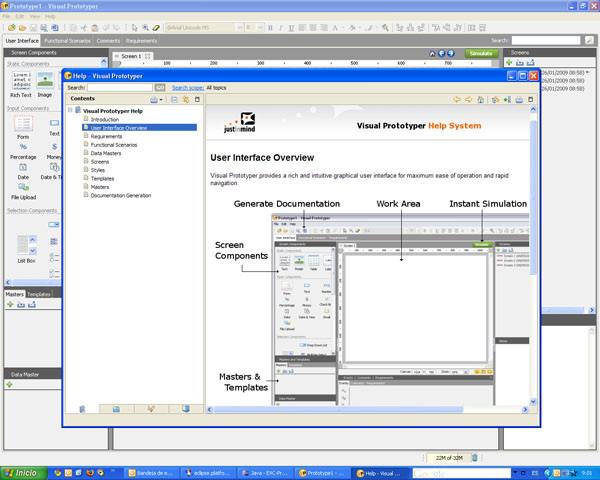Switch to Requirements tab in main window
Viewport: 600px width, 480px height.
pyautogui.click(x=141, y=41)
